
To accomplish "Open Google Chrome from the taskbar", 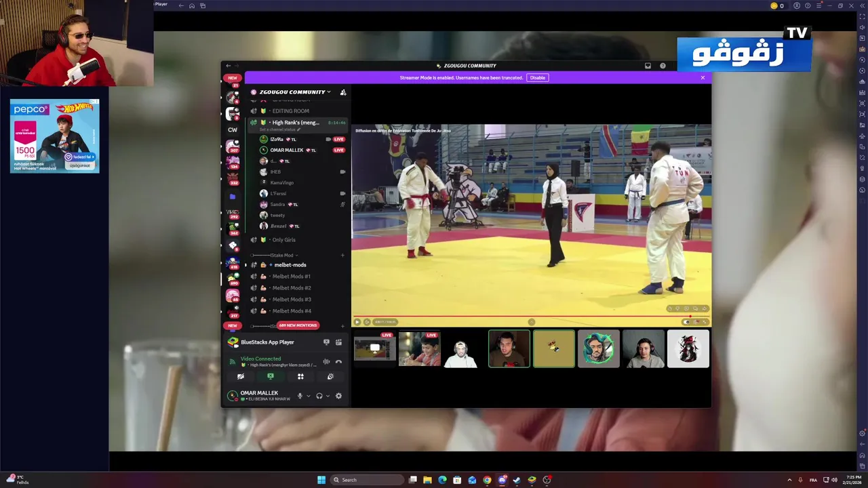I will click(487, 480).
